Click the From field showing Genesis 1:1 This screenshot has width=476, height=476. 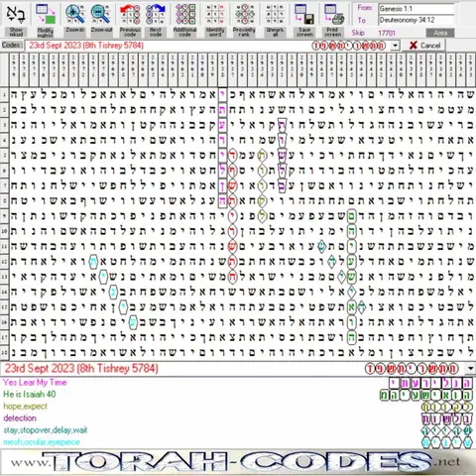tap(416, 9)
